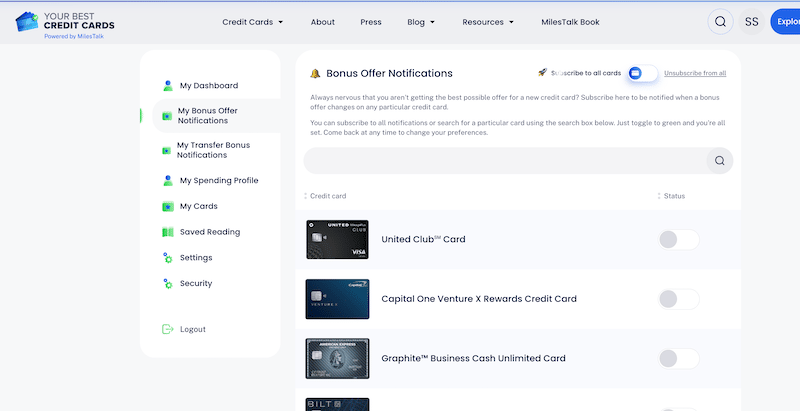Click the Graphite Business Cash Unlimited card image

pos(337,358)
